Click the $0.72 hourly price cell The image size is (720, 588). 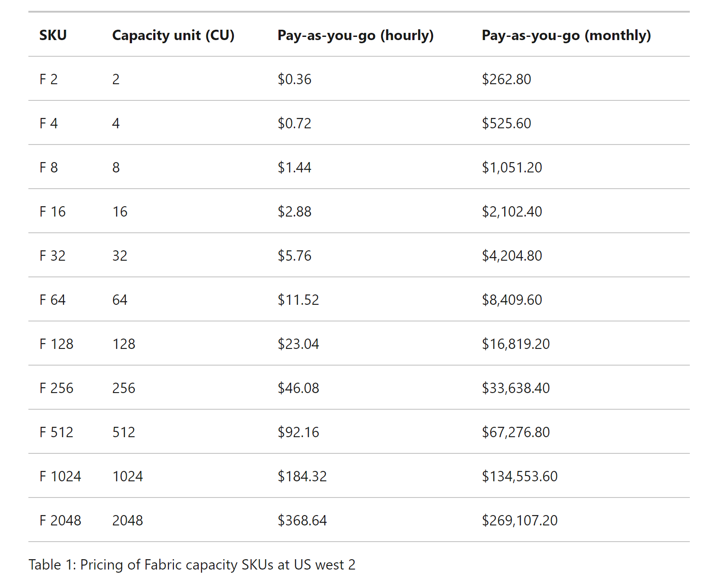click(294, 123)
